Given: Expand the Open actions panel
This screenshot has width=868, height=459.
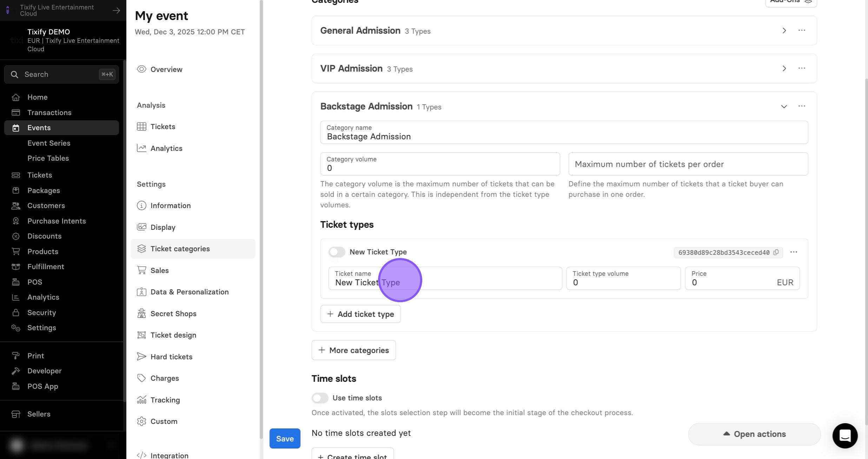Looking at the screenshot, I should [x=754, y=434].
